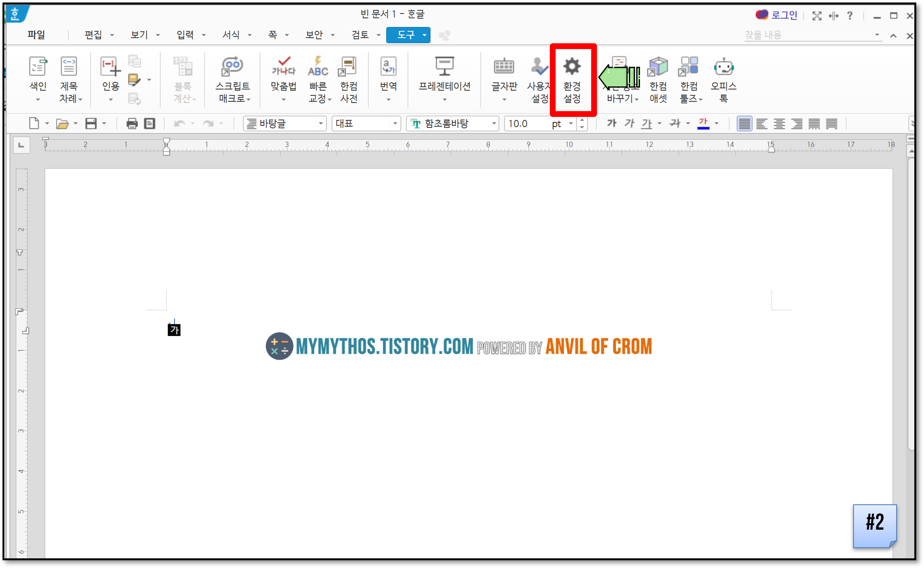The image size is (924, 568).
Task: Toggle italic 가 formatting button
Action: click(629, 123)
